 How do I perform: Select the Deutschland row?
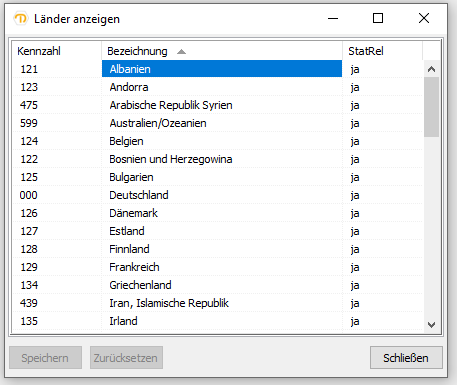pyautogui.click(x=218, y=195)
